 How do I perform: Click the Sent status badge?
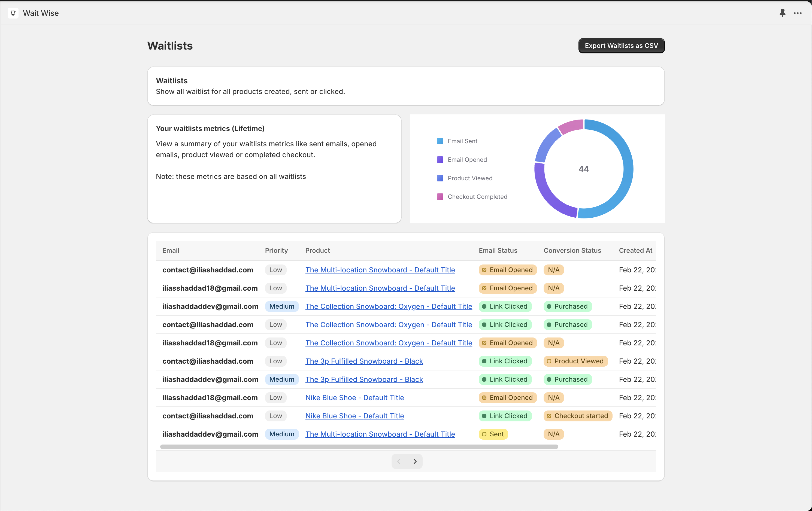click(493, 434)
